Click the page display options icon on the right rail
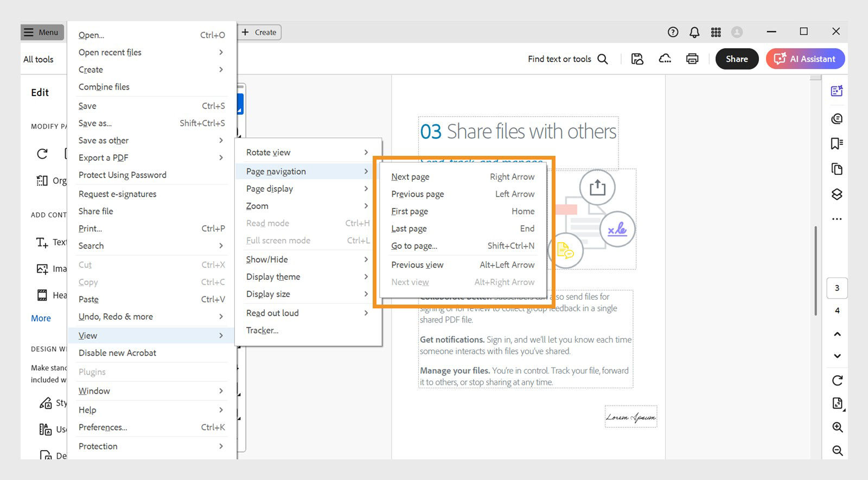868x480 pixels. point(838,403)
